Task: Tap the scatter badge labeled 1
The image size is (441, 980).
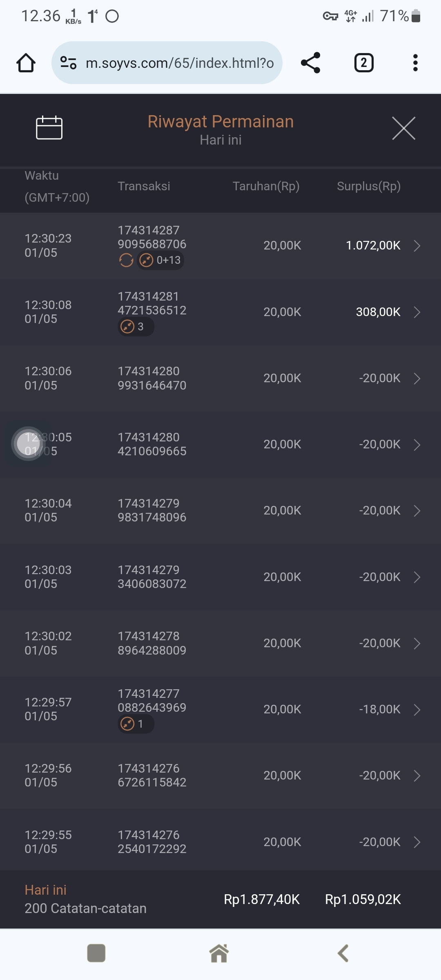Action: [136, 724]
